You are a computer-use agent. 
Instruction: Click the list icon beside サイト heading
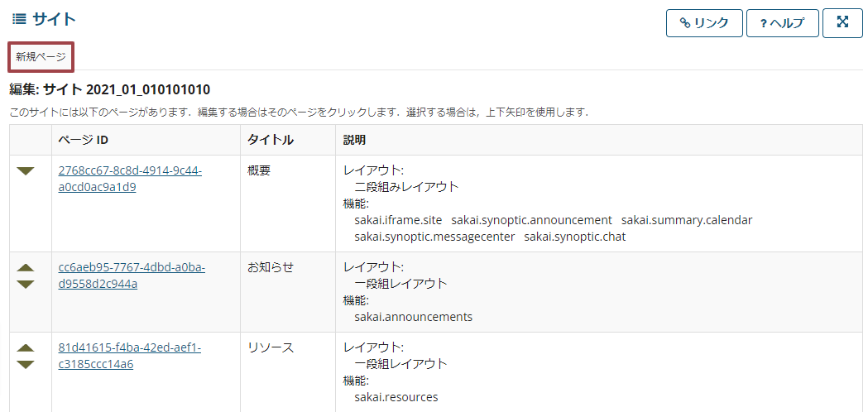pyautogui.click(x=19, y=19)
